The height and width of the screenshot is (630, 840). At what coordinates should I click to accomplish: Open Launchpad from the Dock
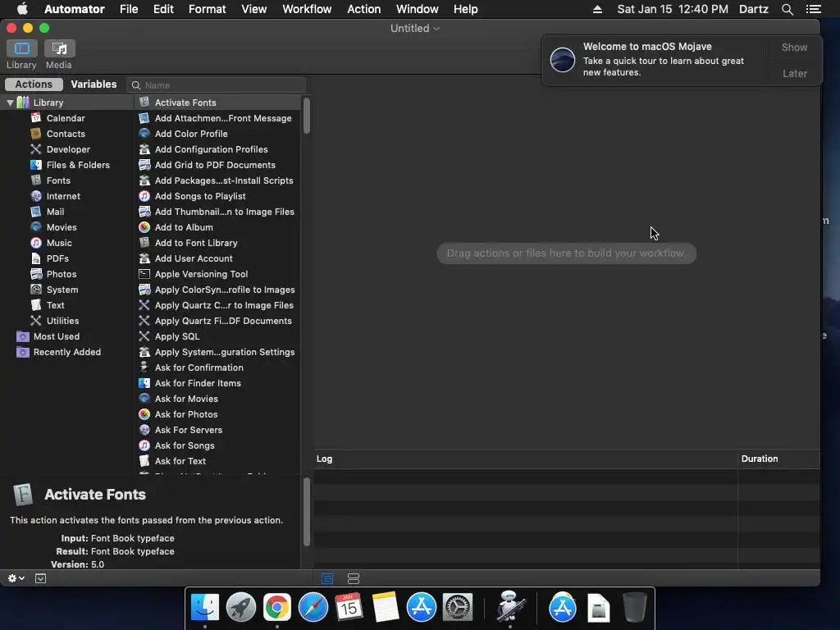[x=240, y=608]
